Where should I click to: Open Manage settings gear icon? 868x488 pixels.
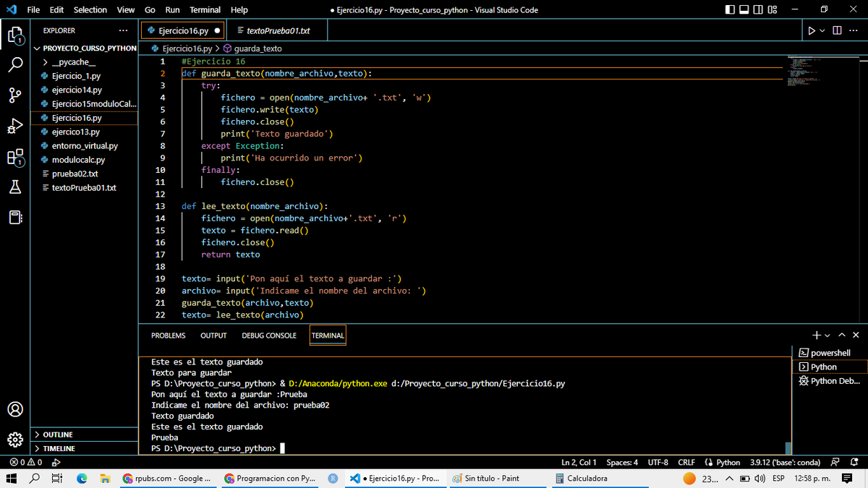point(15,439)
